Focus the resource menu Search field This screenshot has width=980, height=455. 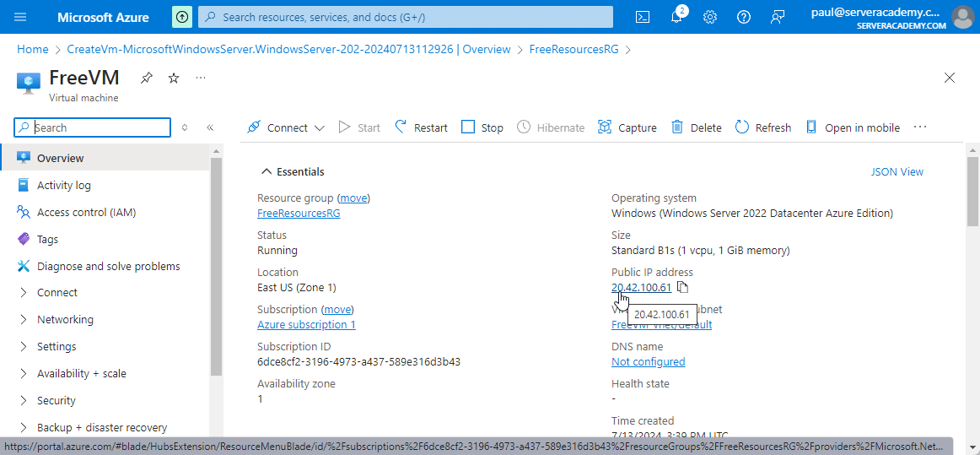point(93,127)
